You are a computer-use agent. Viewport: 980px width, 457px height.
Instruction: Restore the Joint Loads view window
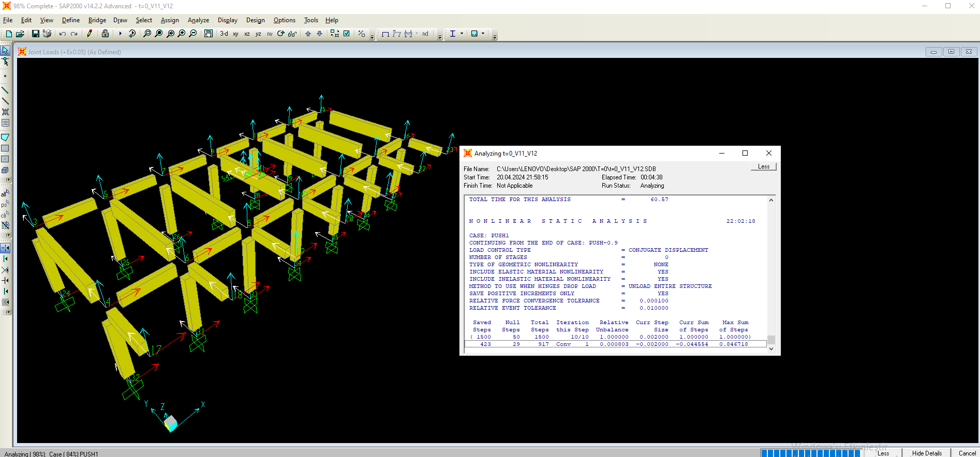point(951,52)
